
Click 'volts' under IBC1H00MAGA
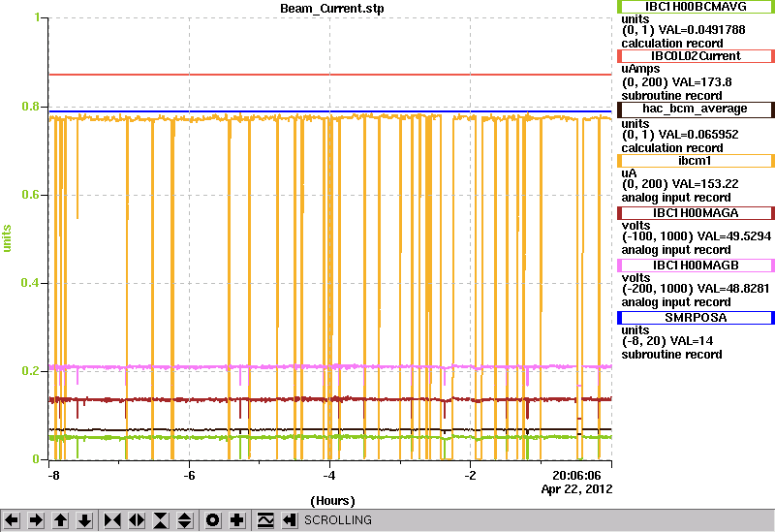635,226
